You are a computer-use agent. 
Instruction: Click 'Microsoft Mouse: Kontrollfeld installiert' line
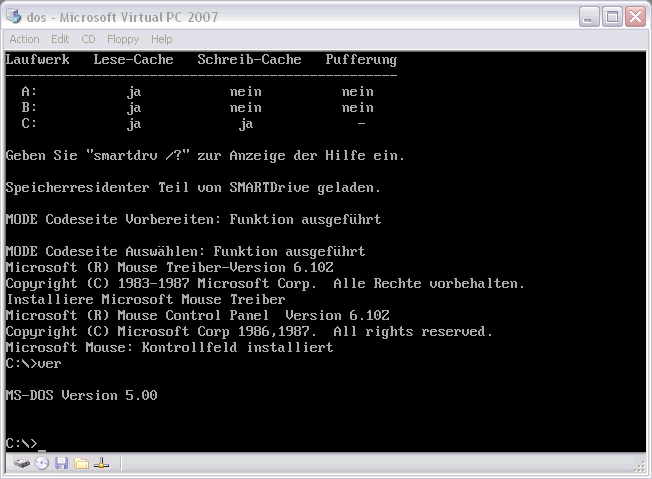tap(169, 347)
